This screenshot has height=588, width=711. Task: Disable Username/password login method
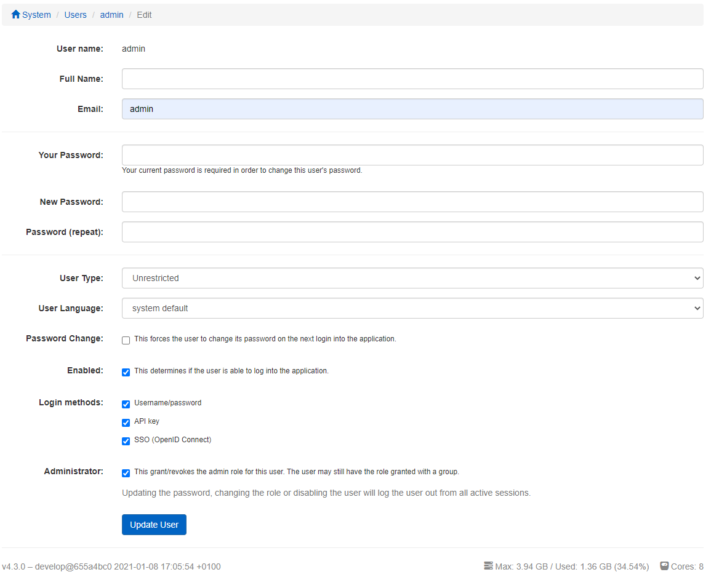[126, 404]
